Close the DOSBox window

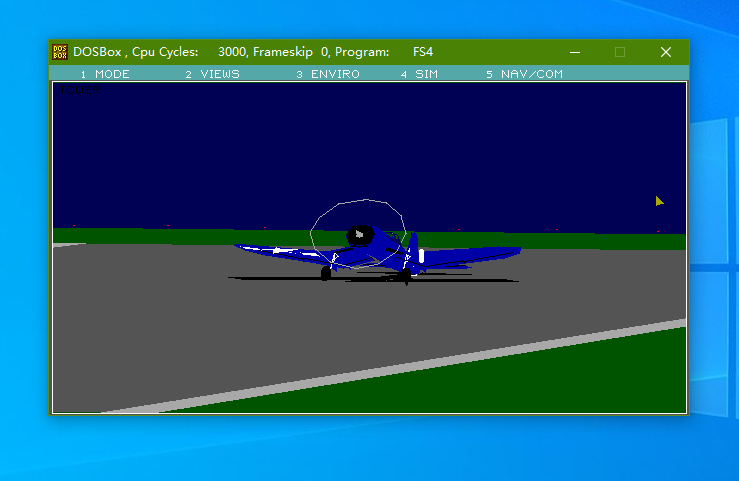pyautogui.click(x=666, y=52)
